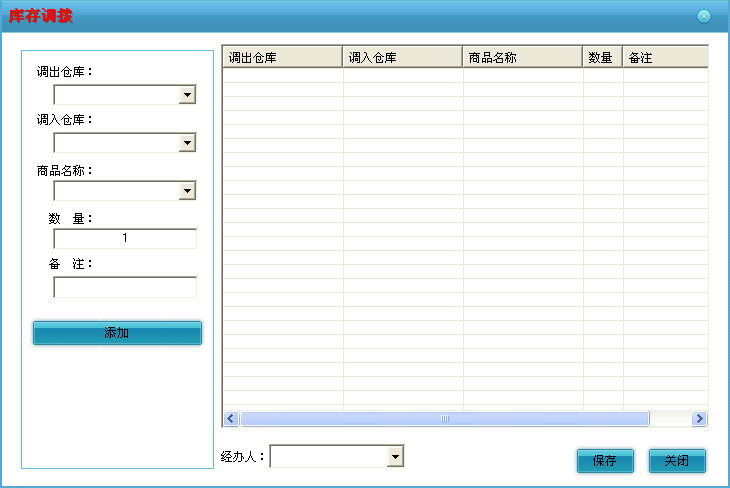Click the 添加 button
This screenshot has height=488, width=730.
(117, 333)
